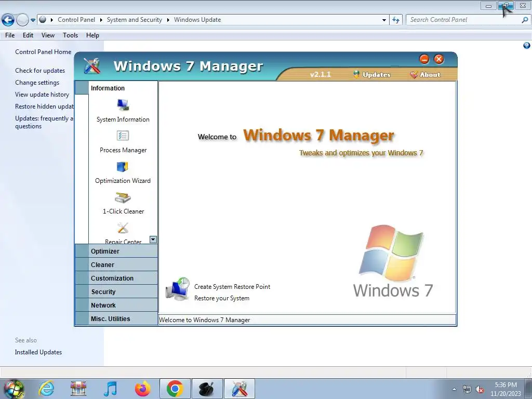The image size is (532, 399).
Task: Expand the Network section
Action: point(116,305)
